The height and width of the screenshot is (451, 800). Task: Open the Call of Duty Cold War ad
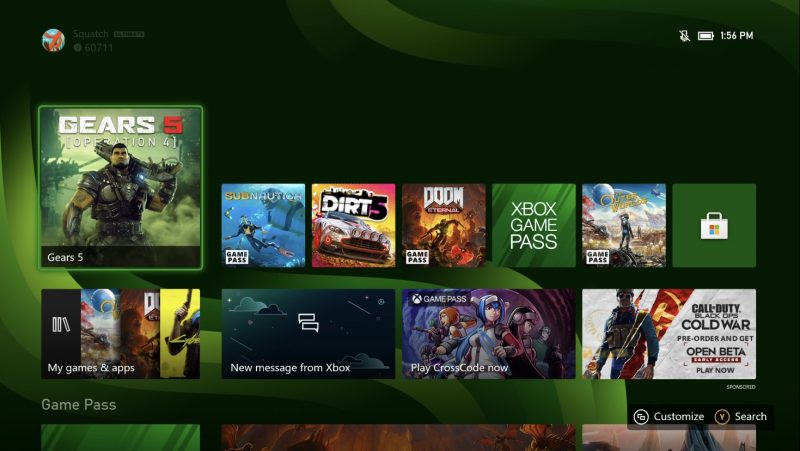[x=669, y=334]
